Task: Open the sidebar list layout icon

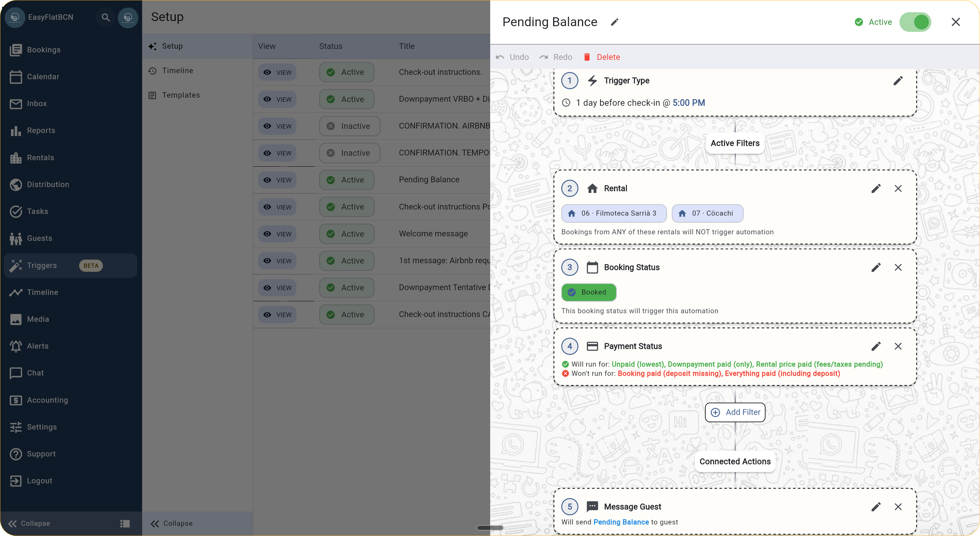Action: 125,523
